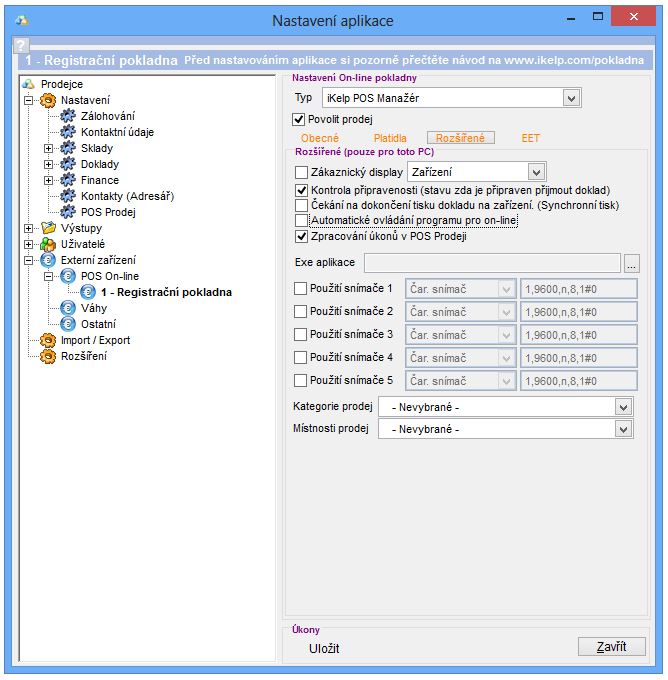This screenshot has height=680, width=668.
Task: Click the gear icon next to Zálohování
Action: 68,116
